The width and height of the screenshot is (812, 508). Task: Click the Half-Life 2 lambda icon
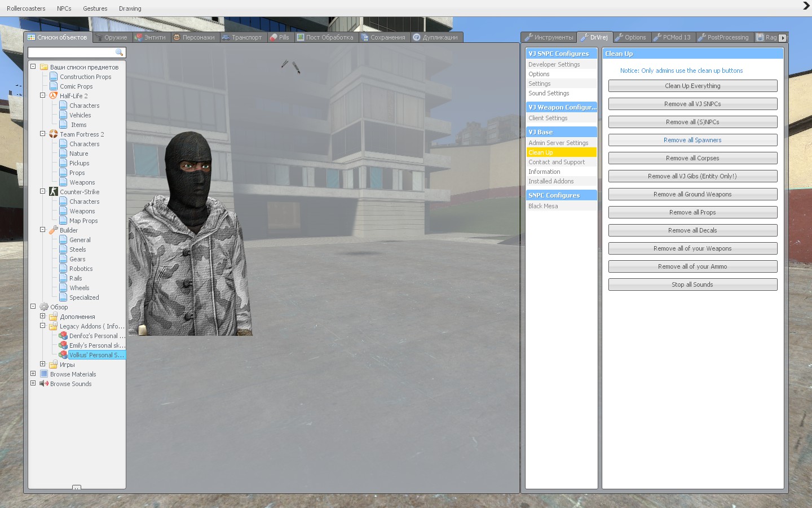pos(54,96)
